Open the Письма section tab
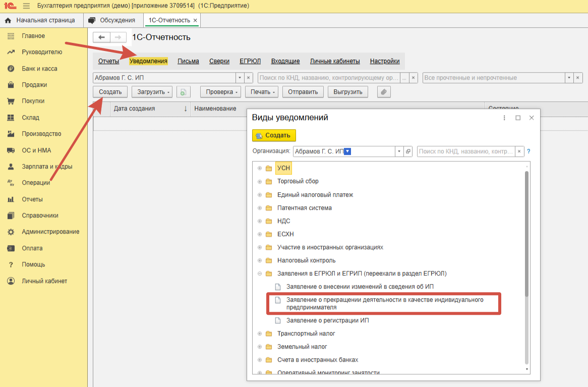This screenshot has height=387, width=588. pyautogui.click(x=188, y=61)
